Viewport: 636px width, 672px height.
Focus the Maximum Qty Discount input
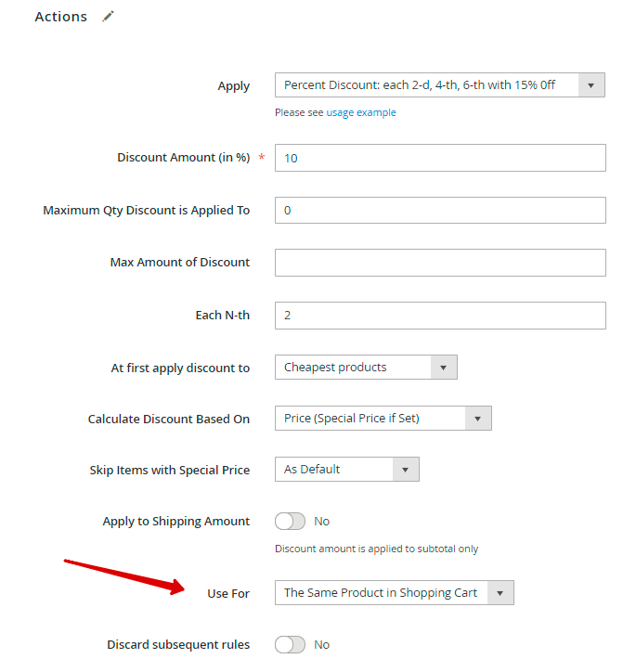[x=440, y=211]
